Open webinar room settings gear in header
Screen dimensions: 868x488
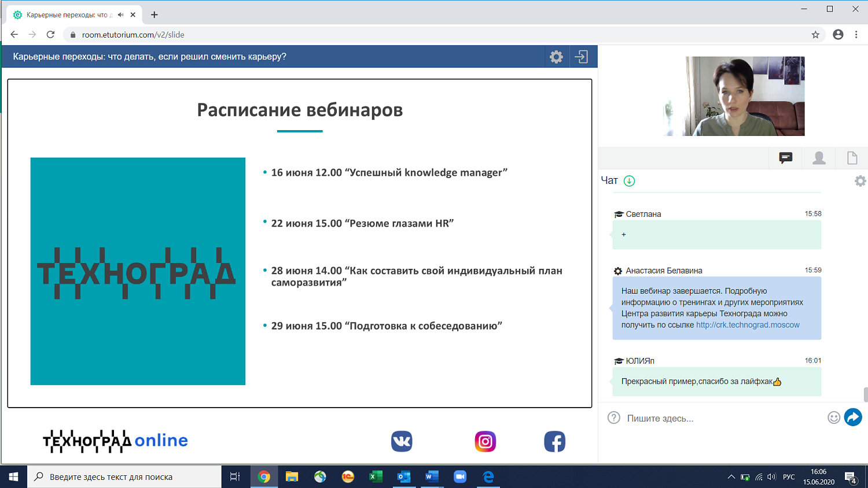(556, 57)
